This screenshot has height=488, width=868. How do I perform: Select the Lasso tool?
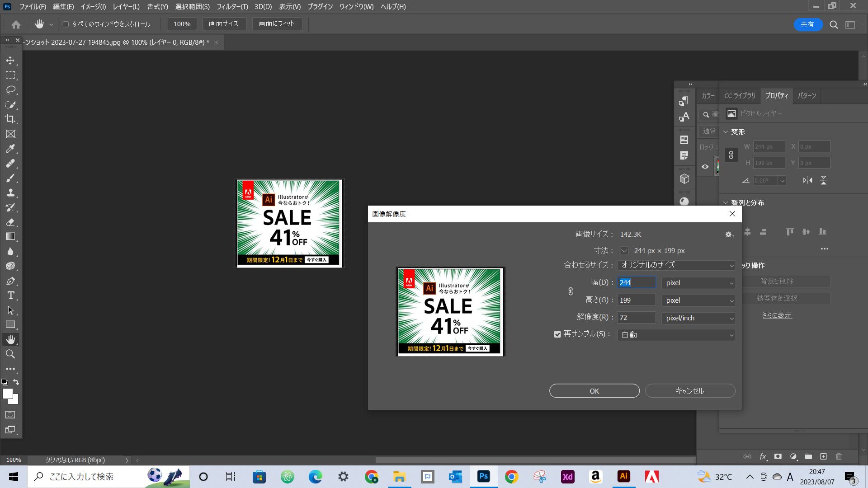(x=11, y=90)
